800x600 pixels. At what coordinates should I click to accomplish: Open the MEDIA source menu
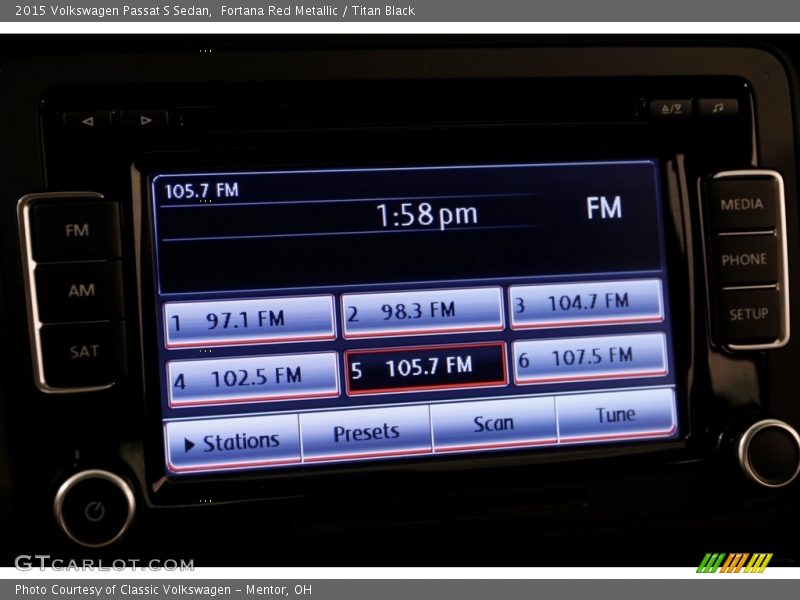click(x=742, y=204)
